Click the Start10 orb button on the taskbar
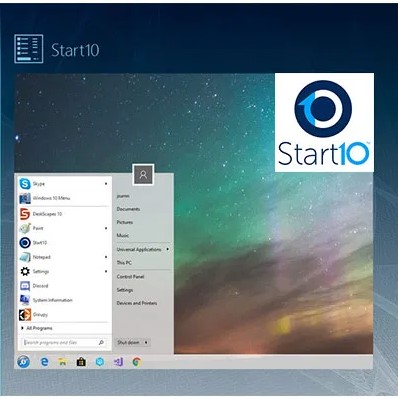Screen dimensions: 398x399 pyautogui.click(x=24, y=362)
